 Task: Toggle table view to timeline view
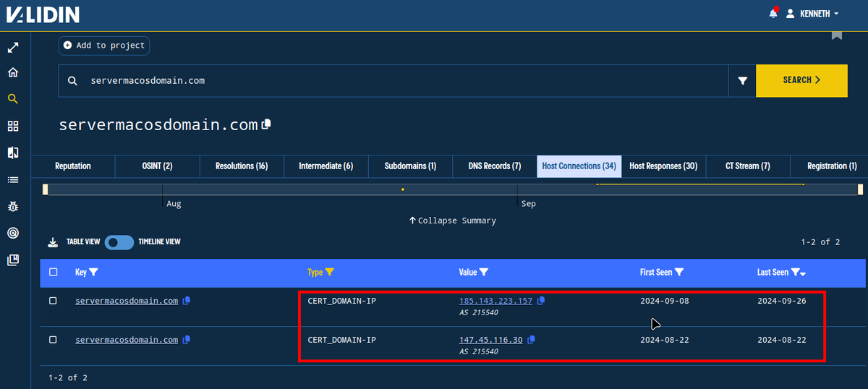click(x=119, y=242)
